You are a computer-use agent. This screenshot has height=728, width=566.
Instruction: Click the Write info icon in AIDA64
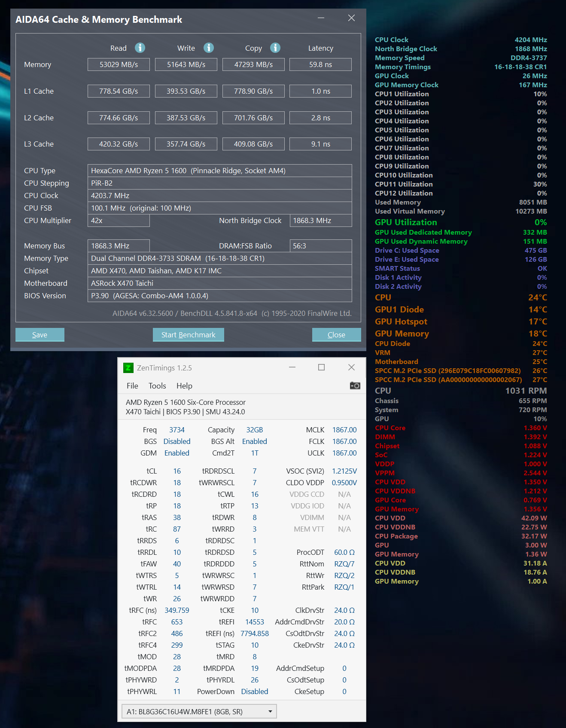tap(209, 48)
